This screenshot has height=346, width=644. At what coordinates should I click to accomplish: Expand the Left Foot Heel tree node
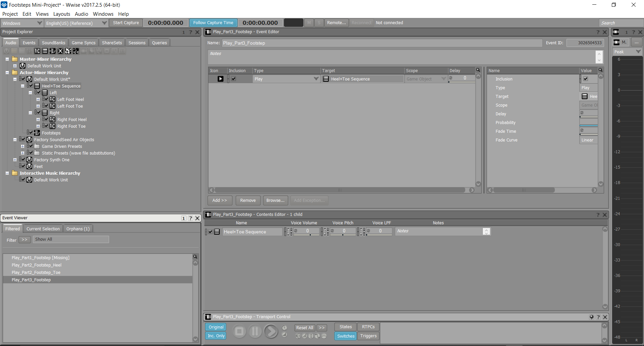pyautogui.click(x=38, y=99)
